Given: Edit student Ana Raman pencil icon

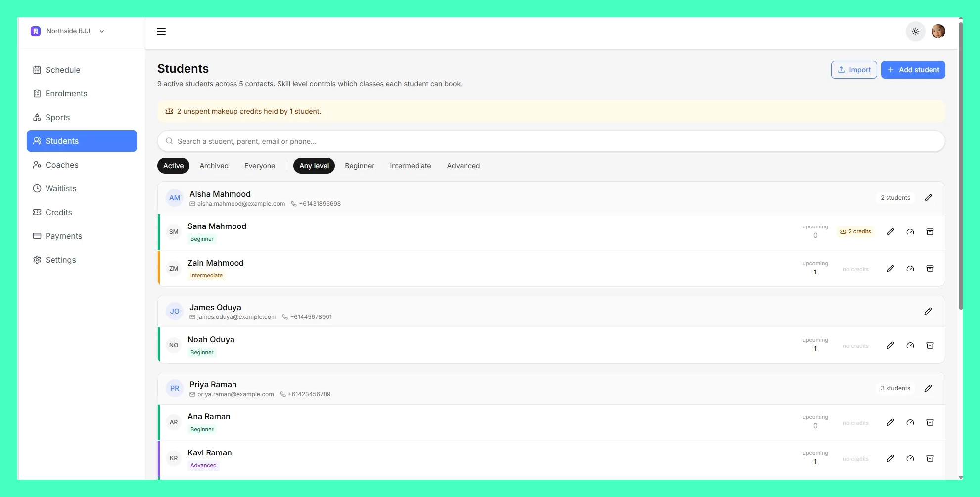Looking at the screenshot, I should click(x=890, y=422).
